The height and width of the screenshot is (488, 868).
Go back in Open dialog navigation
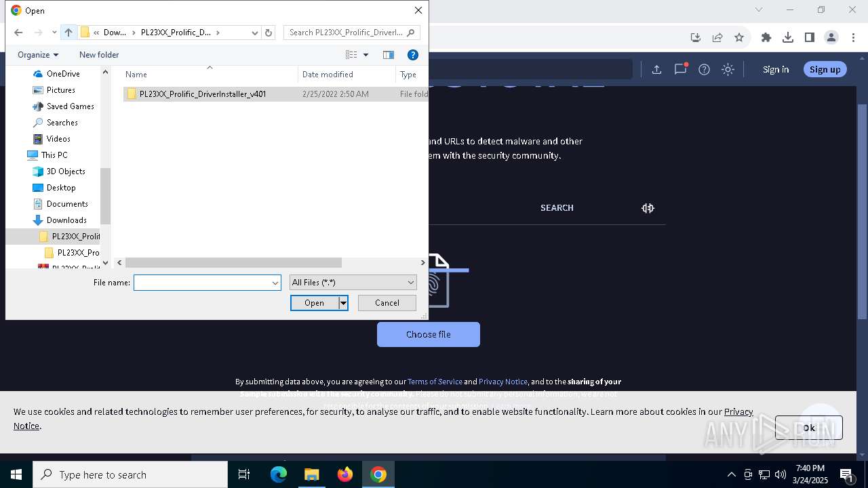[18, 33]
